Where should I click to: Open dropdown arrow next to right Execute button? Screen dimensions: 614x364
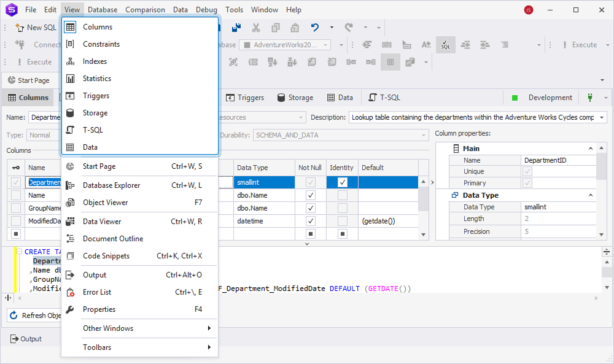coord(608,45)
